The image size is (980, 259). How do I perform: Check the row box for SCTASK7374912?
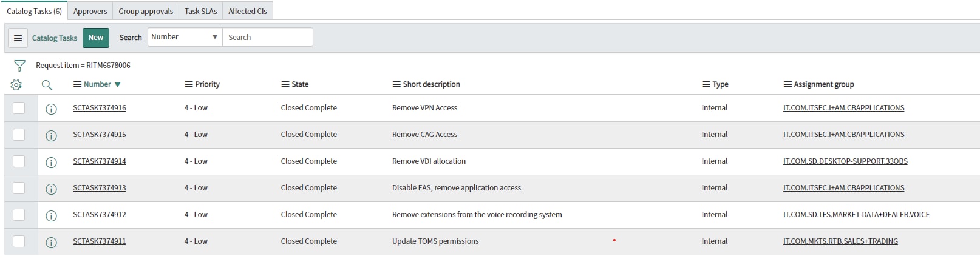(19, 215)
